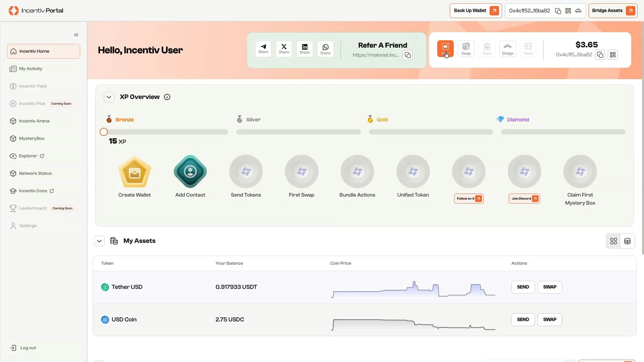Share referral on X
The height and width of the screenshot is (362, 644).
(284, 49)
